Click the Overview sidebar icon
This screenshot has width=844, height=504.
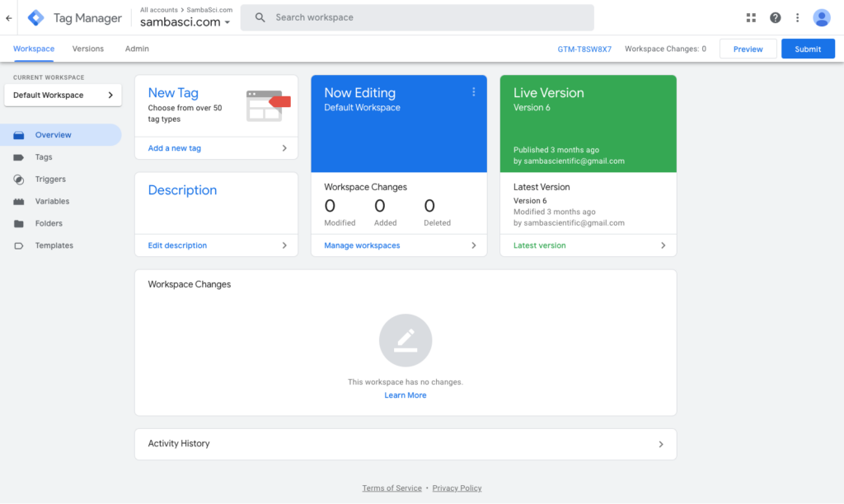(19, 135)
